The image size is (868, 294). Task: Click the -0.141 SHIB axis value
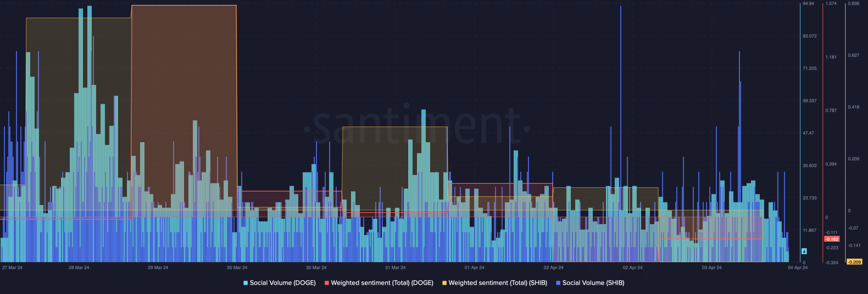pos(854,245)
